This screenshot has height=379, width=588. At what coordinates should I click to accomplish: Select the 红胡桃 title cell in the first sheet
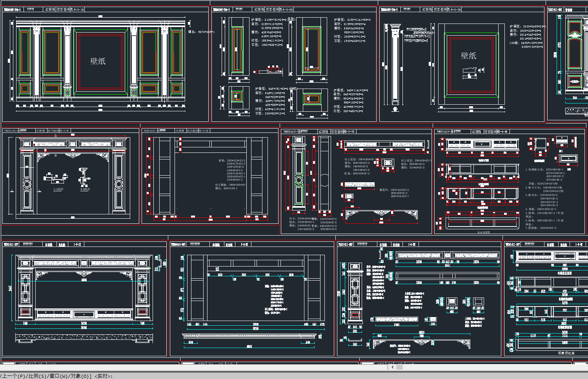point(50,9)
